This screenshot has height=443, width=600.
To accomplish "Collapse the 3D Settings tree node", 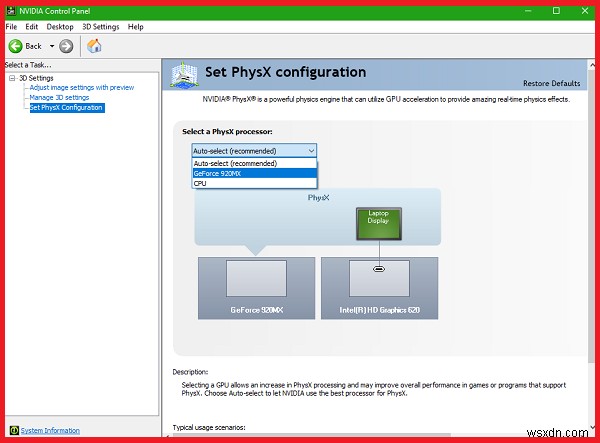I will (x=12, y=78).
